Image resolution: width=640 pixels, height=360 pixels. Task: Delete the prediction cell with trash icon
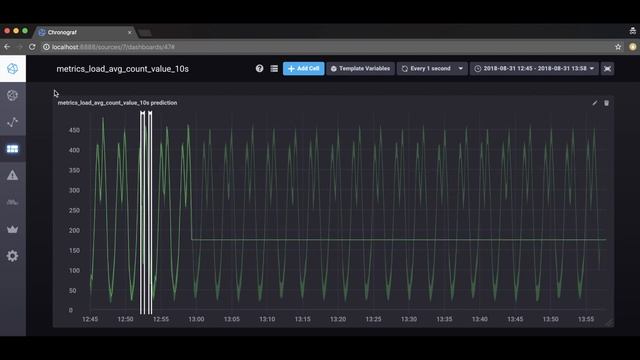pyautogui.click(x=607, y=103)
